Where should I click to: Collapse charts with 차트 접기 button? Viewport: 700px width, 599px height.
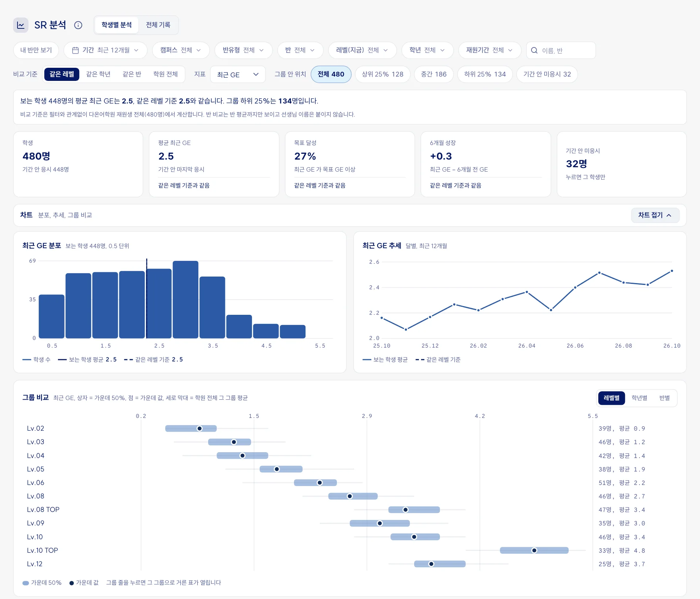[655, 215]
